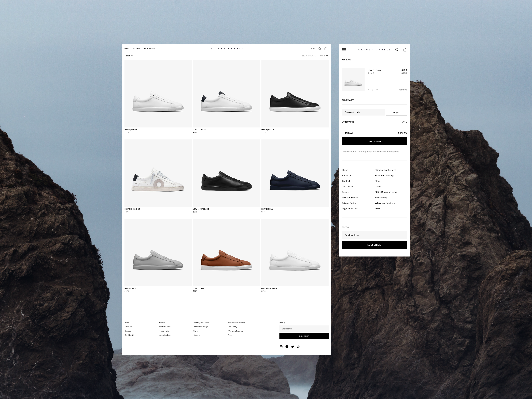Click the search icon in the mobile header
Screen dimensions: 532x399
[x=397, y=50]
